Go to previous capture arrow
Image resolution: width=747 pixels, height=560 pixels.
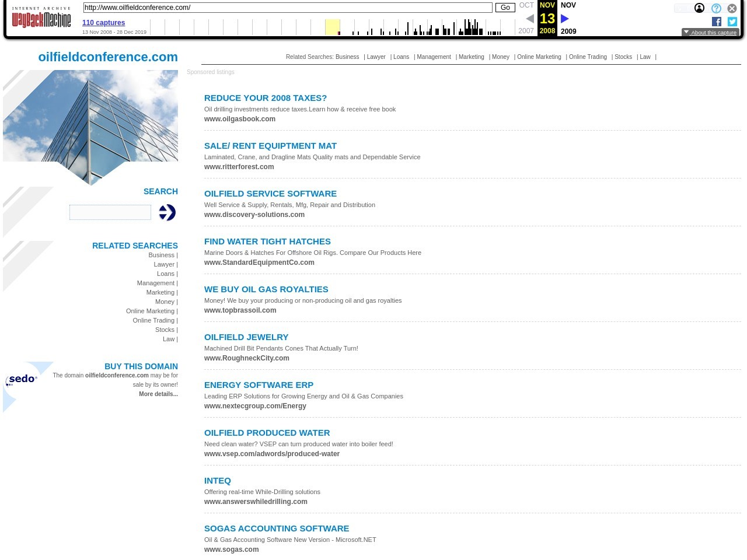tap(529, 19)
